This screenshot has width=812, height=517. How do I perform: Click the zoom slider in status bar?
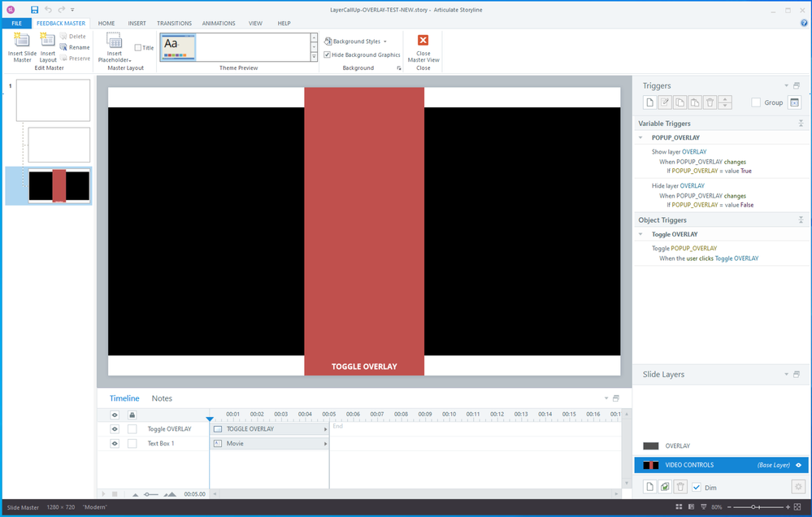point(755,506)
